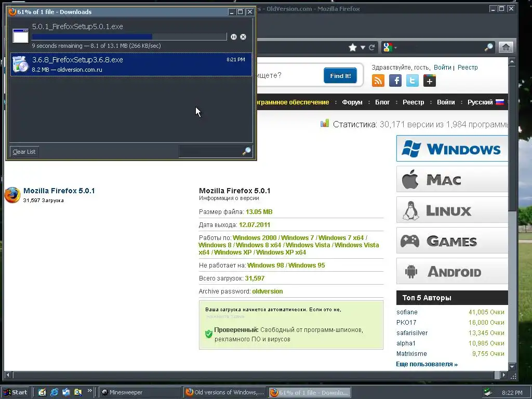The width and height of the screenshot is (532, 399).
Task: Open the RSS feed icon
Action: (x=378, y=81)
